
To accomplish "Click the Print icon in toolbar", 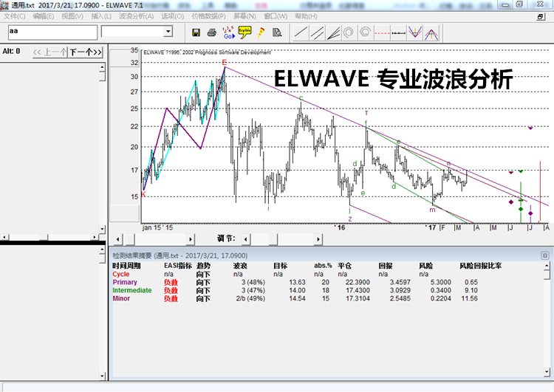I will click(212, 32).
